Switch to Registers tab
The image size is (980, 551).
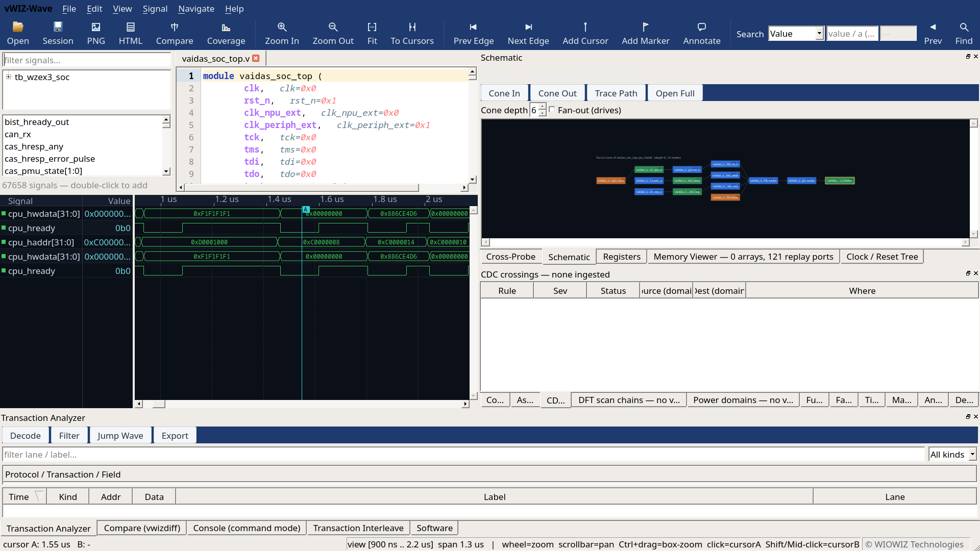tap(622, 257)
